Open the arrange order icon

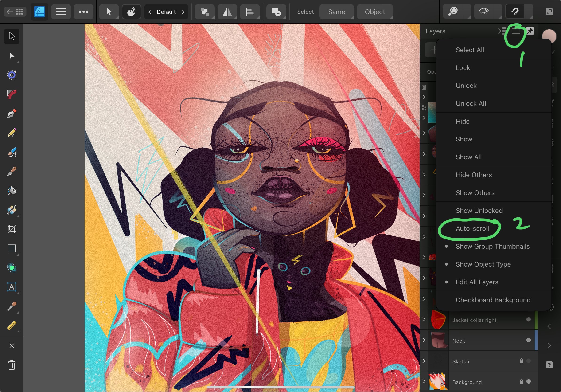[205, 12]
